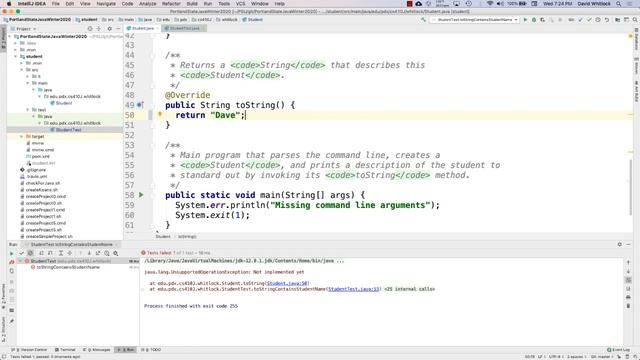Click the Project panel locate-file target icon
Image resolution: width=640 pixels, height=360 pixels.
(90, 29)
